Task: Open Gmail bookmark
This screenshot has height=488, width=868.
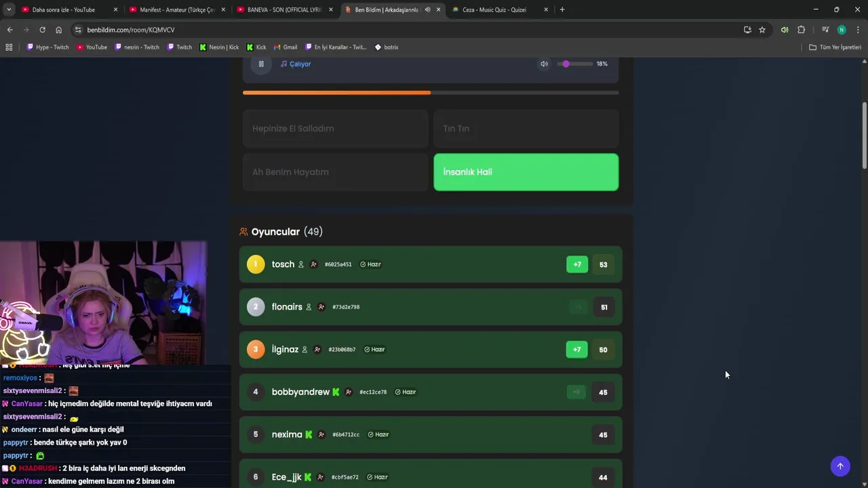Action: (285, 47)
